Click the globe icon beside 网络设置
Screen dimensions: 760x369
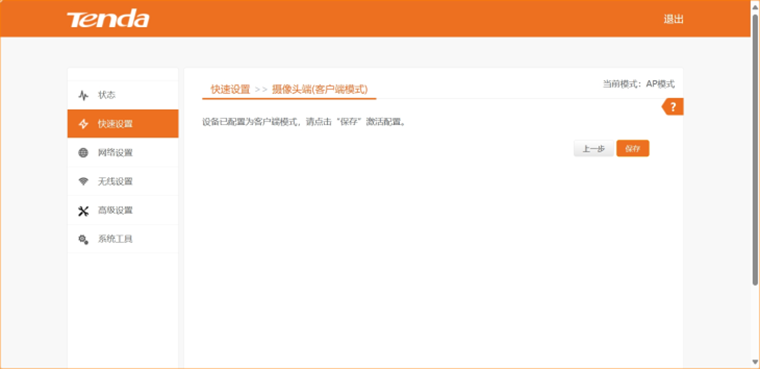(x=83, y=153)
